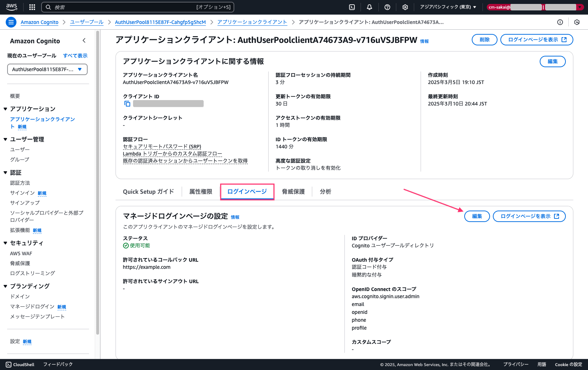The height and width of the screenshot is (370, 588).
Task: Edit the managed login page settings
Action: click(477, 216)
